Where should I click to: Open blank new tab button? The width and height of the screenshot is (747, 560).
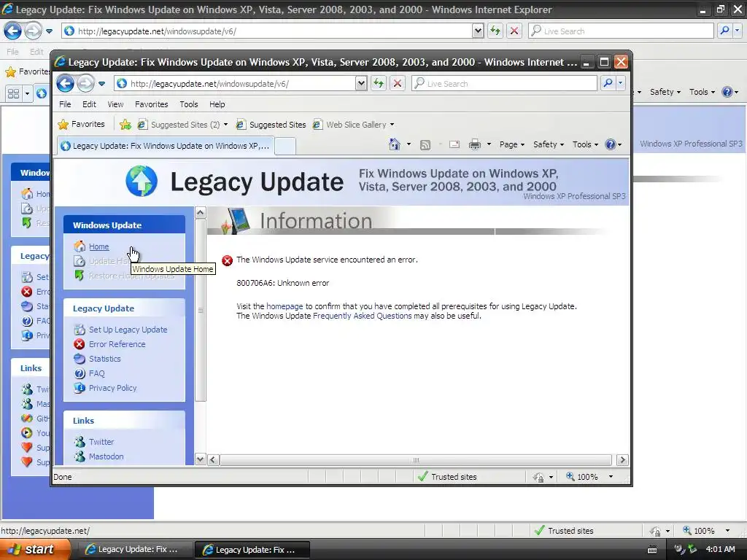coord(285,146)
